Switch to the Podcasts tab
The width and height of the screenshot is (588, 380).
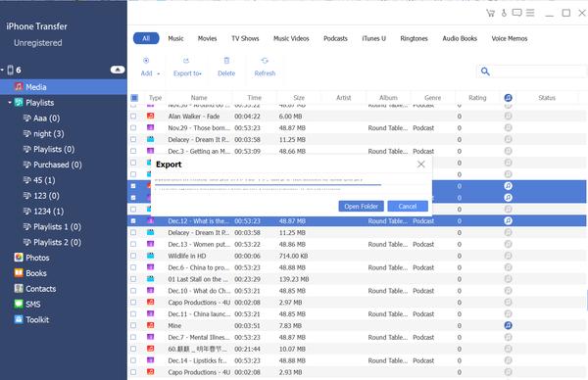(x=335, y=38)
